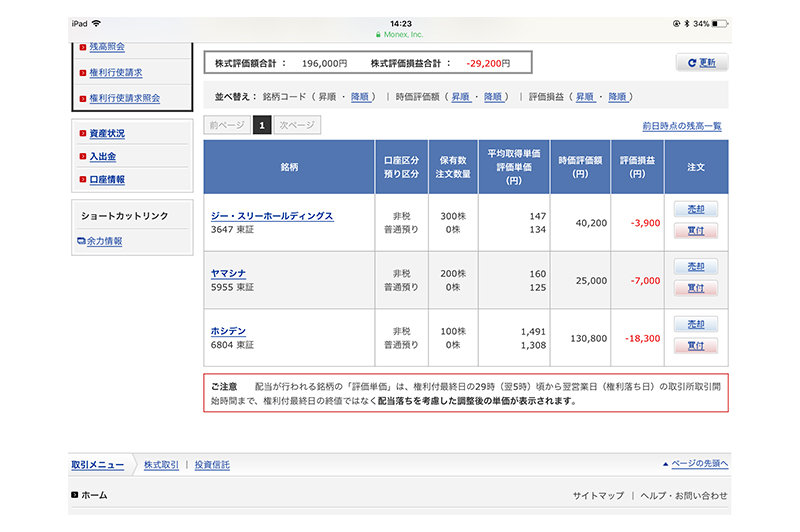Tap the battery status icon
Image resolution: width=800 pixels, height=532 pixels.
[720, 23]
